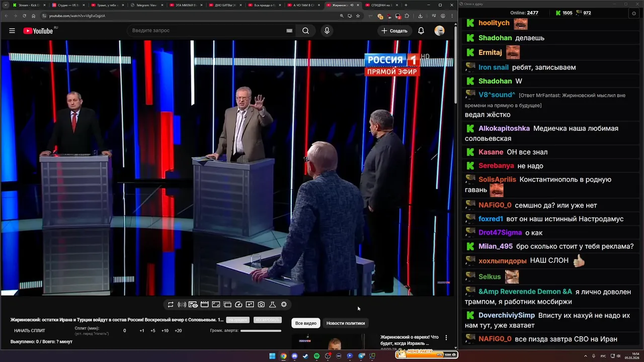Click the КОПИРОВАТЬ button
644x362 pixels.
click(267, 320)
